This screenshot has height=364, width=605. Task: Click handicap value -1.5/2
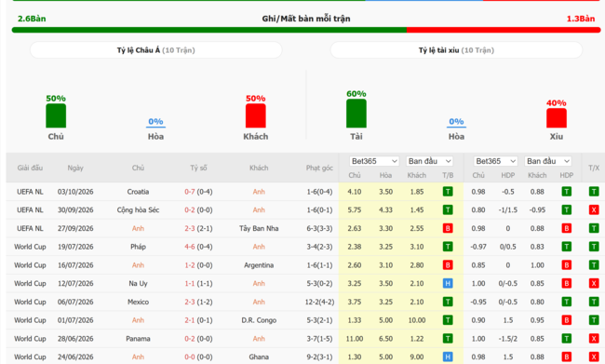(x=508, y=339)
